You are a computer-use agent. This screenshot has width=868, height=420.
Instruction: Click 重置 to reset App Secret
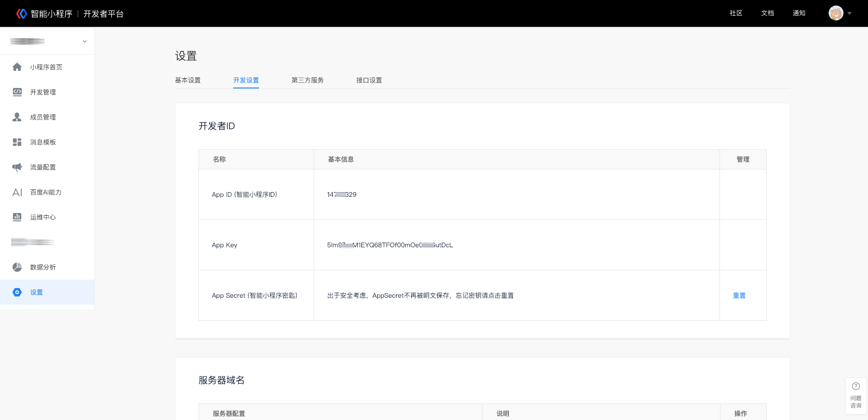click(x=739, y=295)
